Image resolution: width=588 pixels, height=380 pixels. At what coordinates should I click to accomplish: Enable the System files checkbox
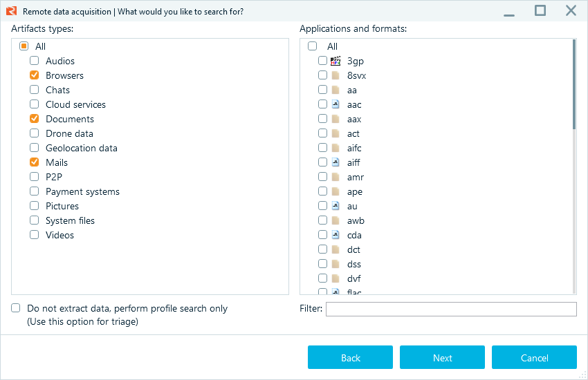34,220
